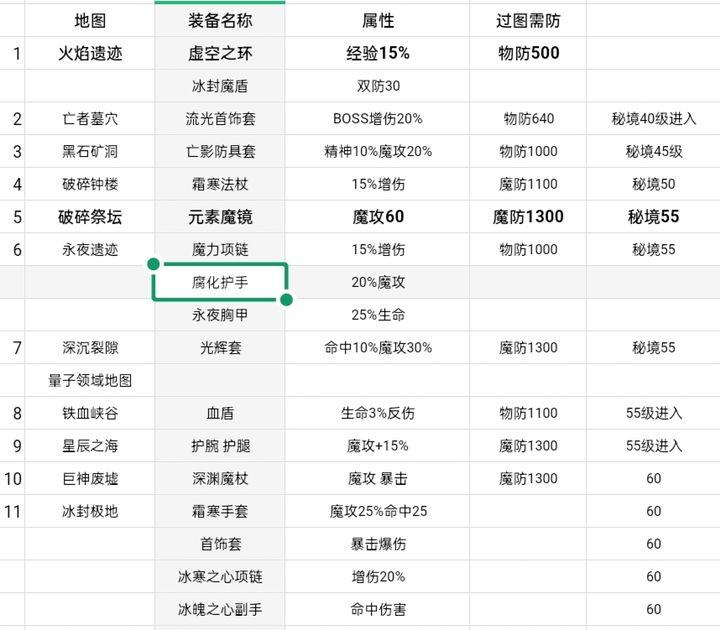Screen dimensions: 720x630
Task: Click the 永夜胸甲 cell
Action: click(220, 315)
